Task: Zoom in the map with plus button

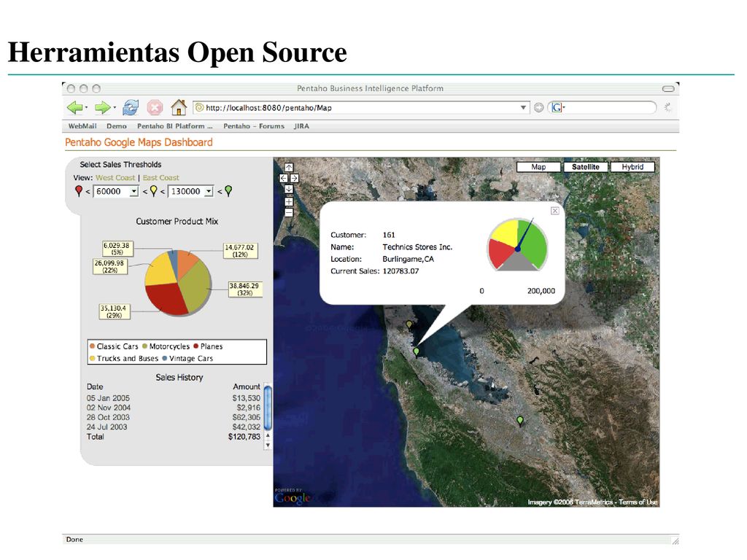Action: [289, 201]
